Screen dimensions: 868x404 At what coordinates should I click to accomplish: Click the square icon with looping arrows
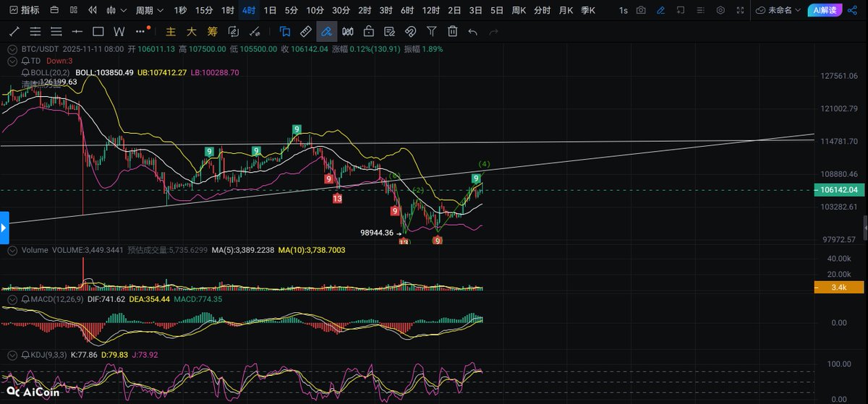point(233,31)
